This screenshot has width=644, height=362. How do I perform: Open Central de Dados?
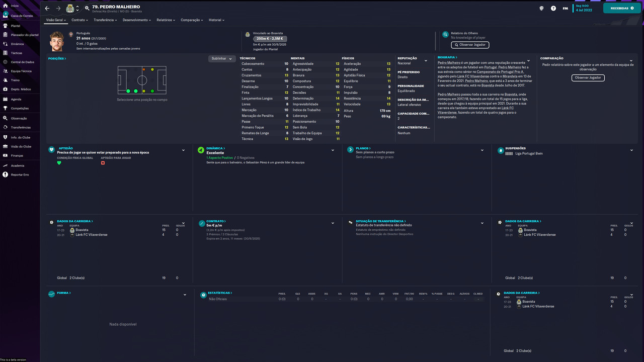tap(23, 62)
